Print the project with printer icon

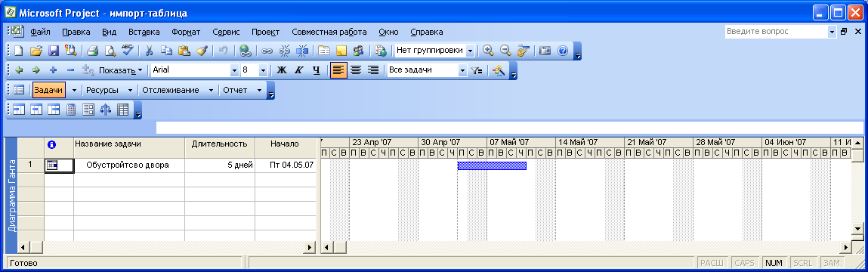point(92,51)
